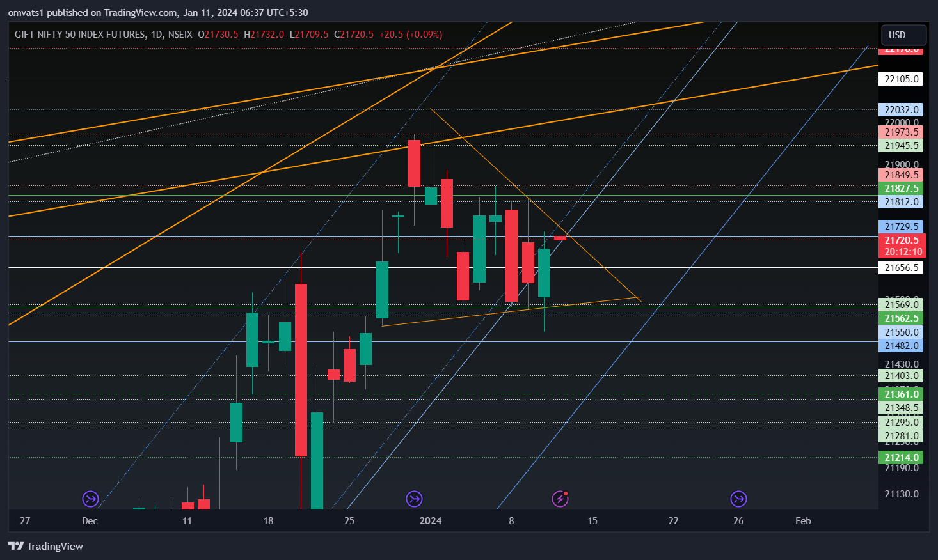Click the current price label 21720.5
Viewport: 938px width, 560px height.
click(902, 240)
